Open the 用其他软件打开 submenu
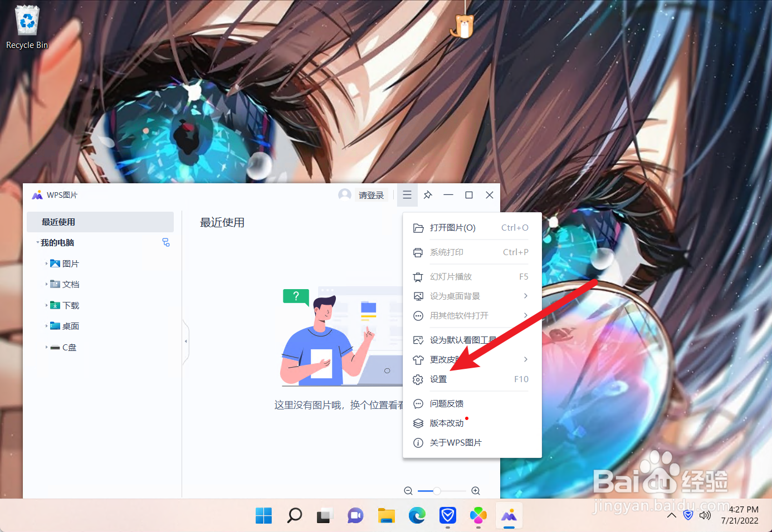 [472, 315]
